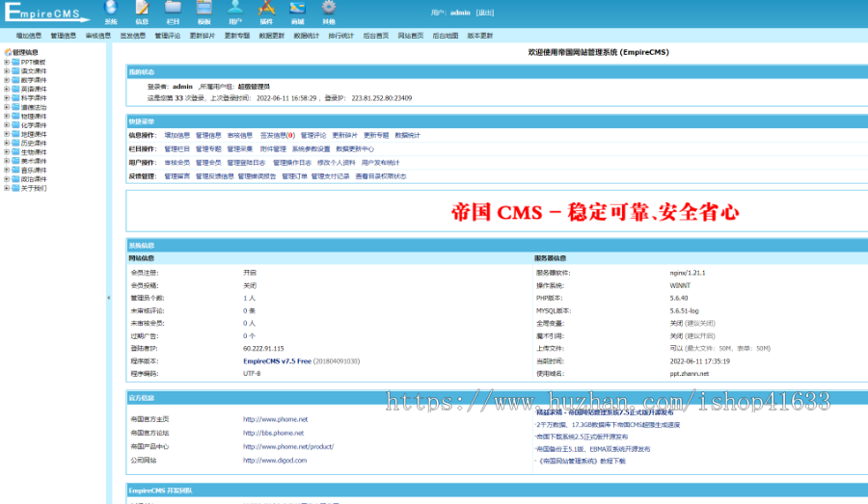Image resolution: width=868 pixels, height=504 pixels.
Task: Open the 插件 tools icon menu
Action: click(266, 11)
